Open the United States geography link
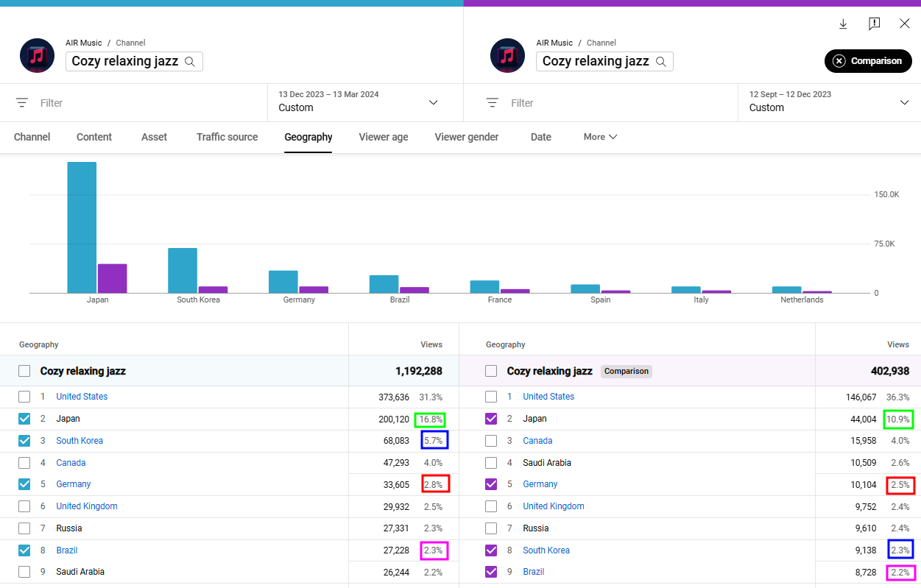Screen dimensions: 921x588 pyautogui.click(x=82, y=396)
